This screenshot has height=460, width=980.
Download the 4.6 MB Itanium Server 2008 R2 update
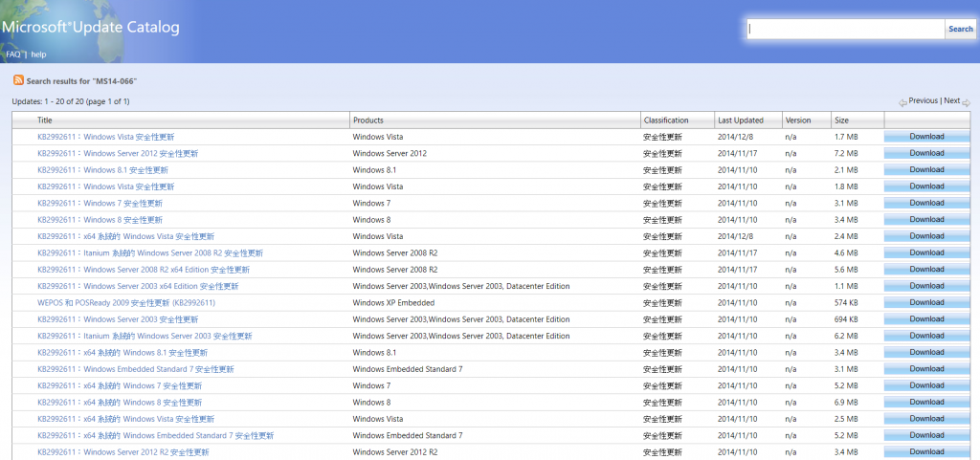click(926, 252)
